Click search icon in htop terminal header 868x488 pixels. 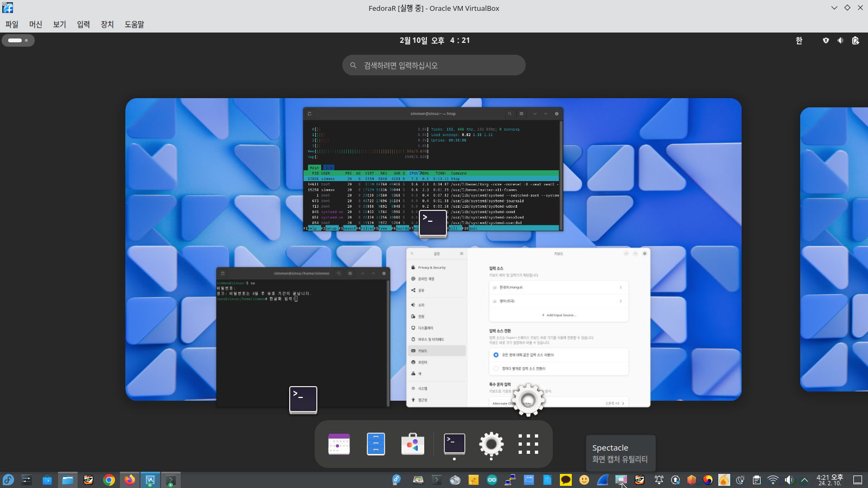point(510,114)
